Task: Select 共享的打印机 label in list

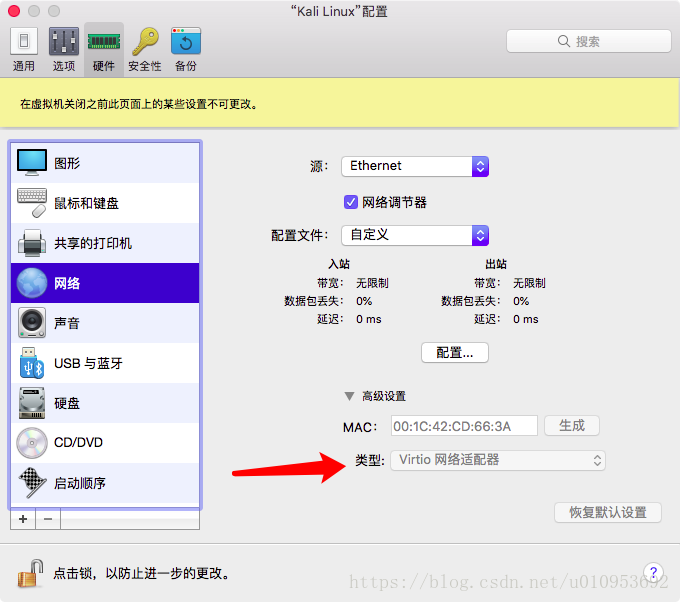Action: coord(93,243)
